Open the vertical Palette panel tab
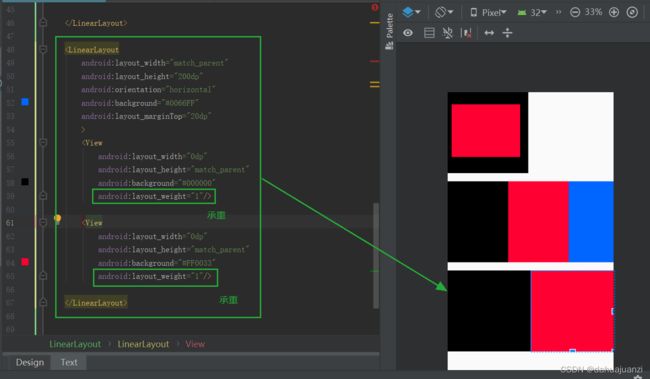This screenshot has width=650, height=379. (389, 32)
